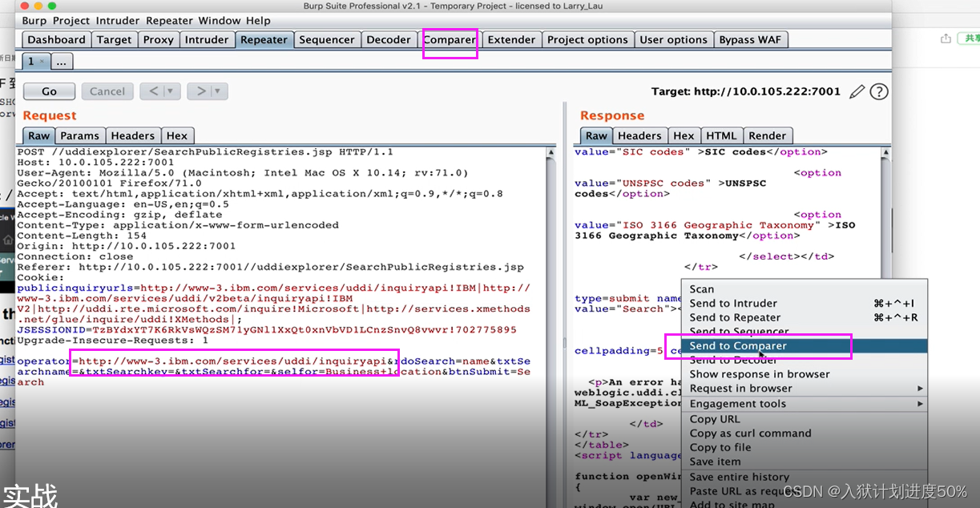Screen dimensions: 980x508
Task: Select the Repeater main tab
Action: coord(264,39)
